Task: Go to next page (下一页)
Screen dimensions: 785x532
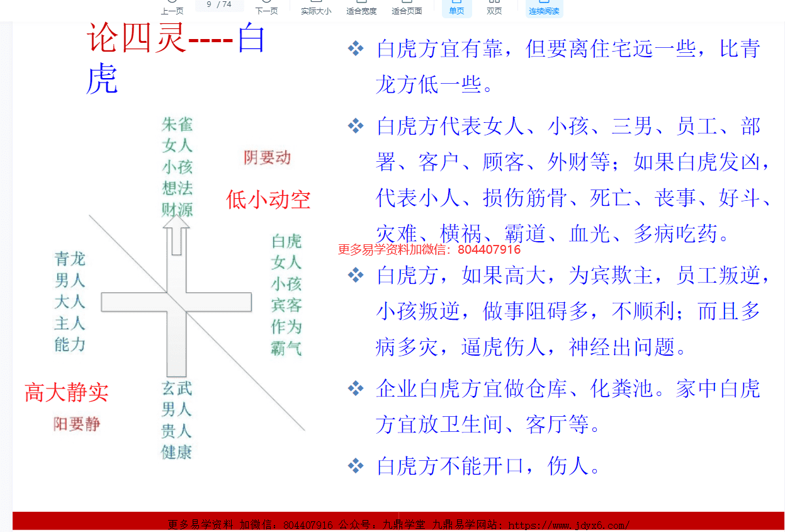Action: [x=266, y=8]
